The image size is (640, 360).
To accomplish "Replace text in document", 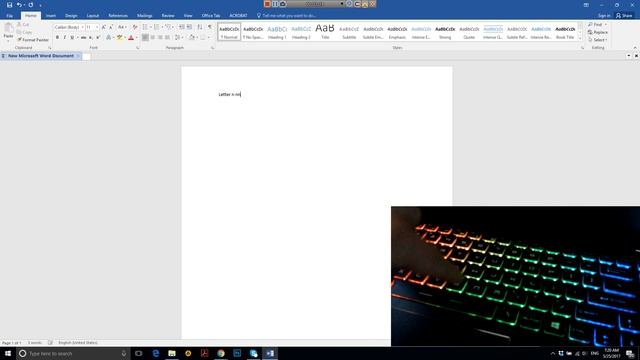I will [598, 32].
